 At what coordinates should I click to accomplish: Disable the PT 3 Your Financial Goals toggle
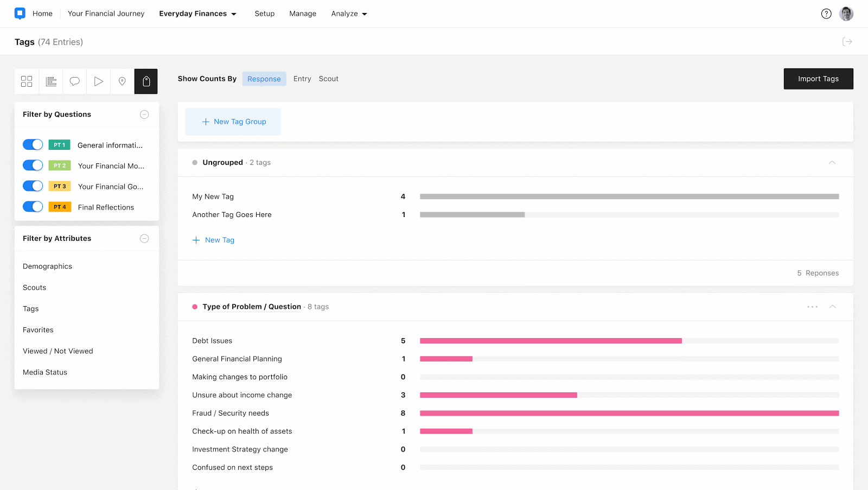[x=33, y=186]
